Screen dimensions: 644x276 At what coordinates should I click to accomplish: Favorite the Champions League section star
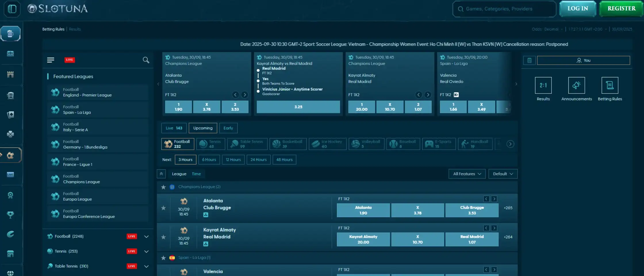[x=163, y=187]
